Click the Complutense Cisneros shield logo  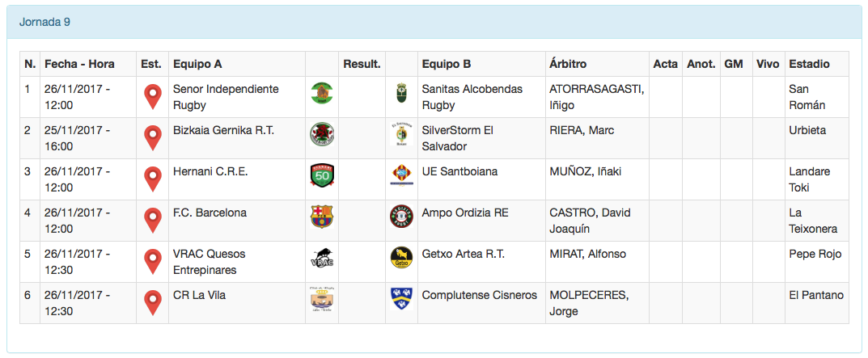coord(401,299)
